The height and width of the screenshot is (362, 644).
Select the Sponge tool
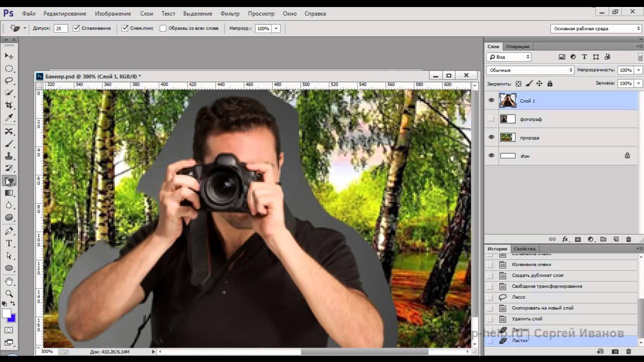pyautogui.click(x=9, y=218)
